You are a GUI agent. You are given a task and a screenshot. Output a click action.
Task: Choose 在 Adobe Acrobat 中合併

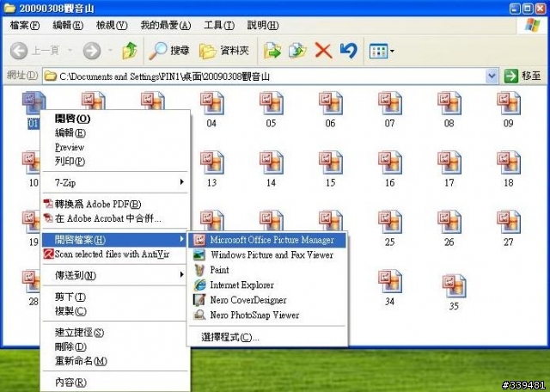pyautogui.click(x=116, y=218)
